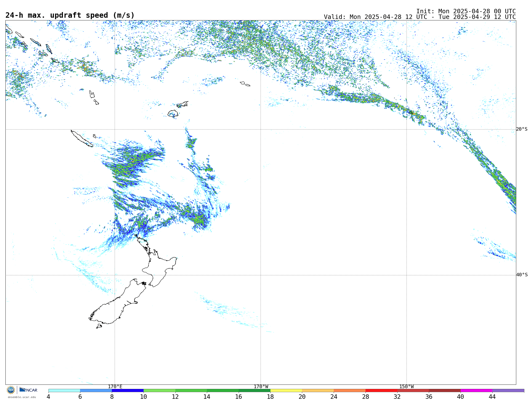This screenshot has width=532, height=400.
Task: Click the light green 10-12 colorbar swatch
Action: (159, 391)
